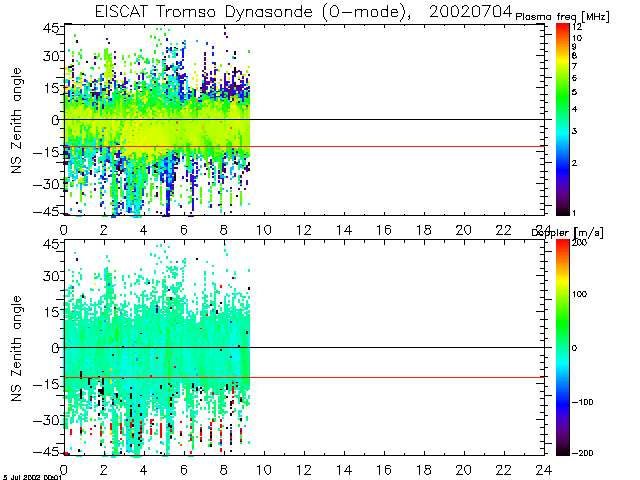640x480 pixels.
Task: Click the "10" tick on plasma frequency colorbar
Action: pos(577,38)
